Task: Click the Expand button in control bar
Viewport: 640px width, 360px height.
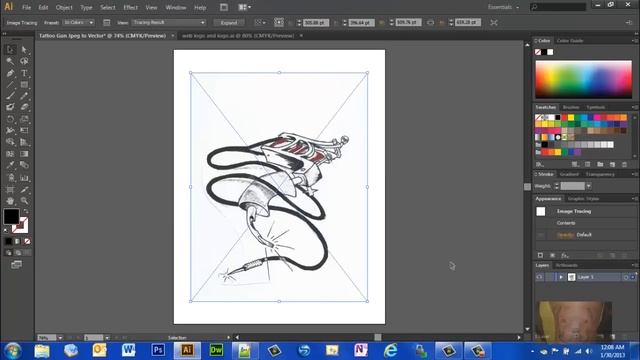Action: click(x=229, y=23)
